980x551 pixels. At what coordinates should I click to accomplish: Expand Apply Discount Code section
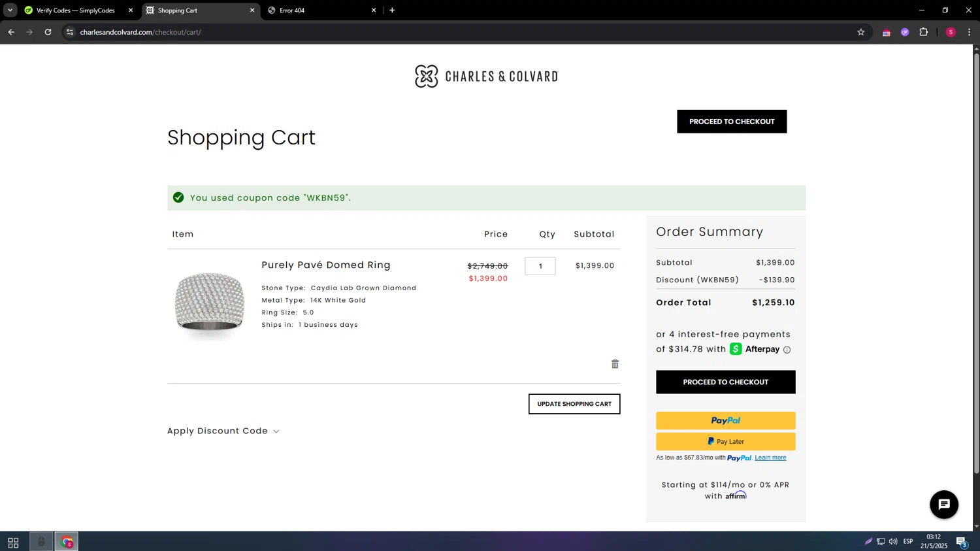[x=223, y=431]
